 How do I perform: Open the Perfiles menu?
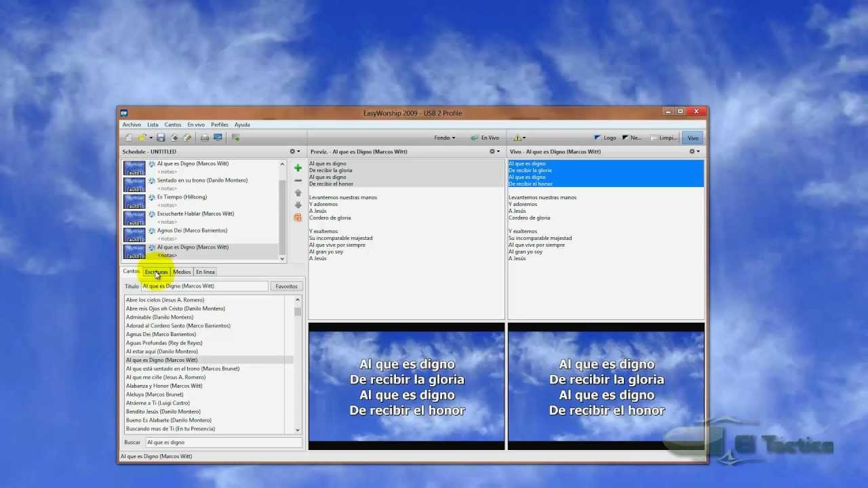[x=220, y=125]
